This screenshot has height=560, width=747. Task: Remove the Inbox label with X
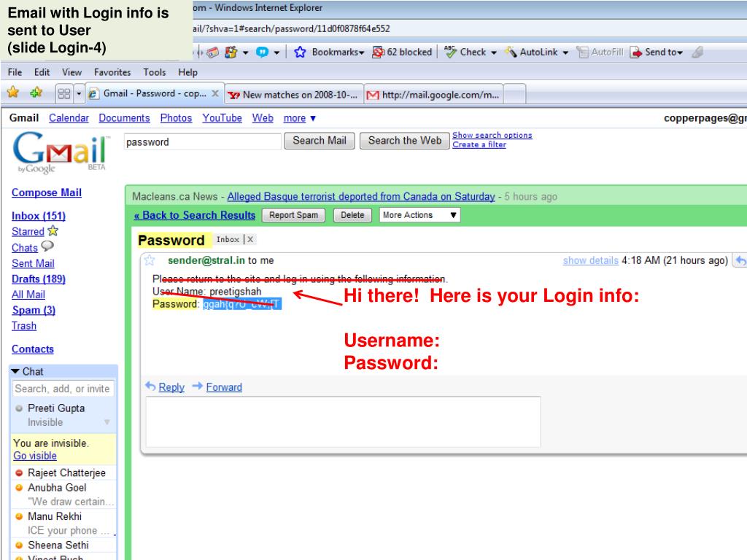pos(250,240)
